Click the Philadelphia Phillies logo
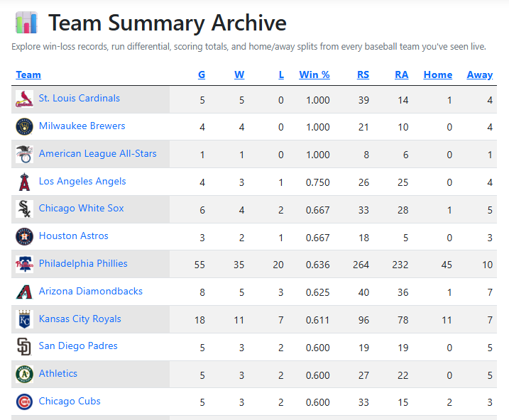 click(x=24, y=265)
